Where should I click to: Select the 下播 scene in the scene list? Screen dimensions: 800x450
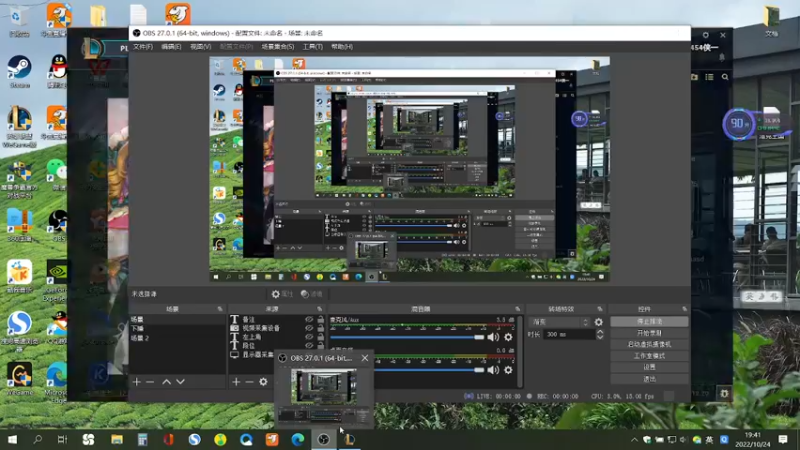pyautogui.click(x=177, y=329)
